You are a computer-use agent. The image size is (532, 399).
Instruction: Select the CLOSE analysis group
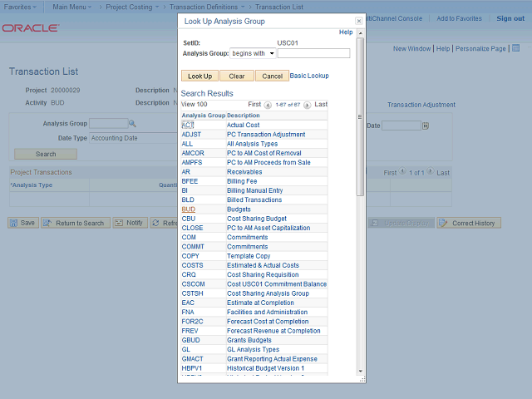click(192, 228)
